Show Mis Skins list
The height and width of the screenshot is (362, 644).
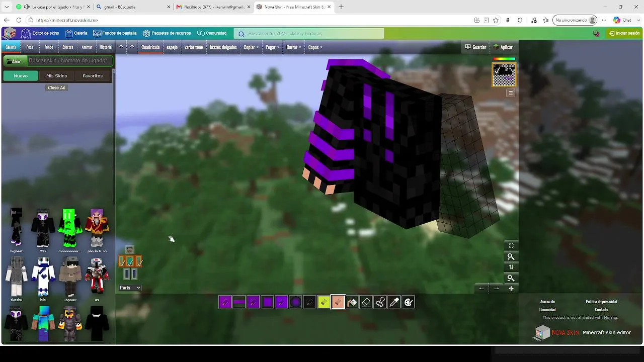tap(57, 76)
